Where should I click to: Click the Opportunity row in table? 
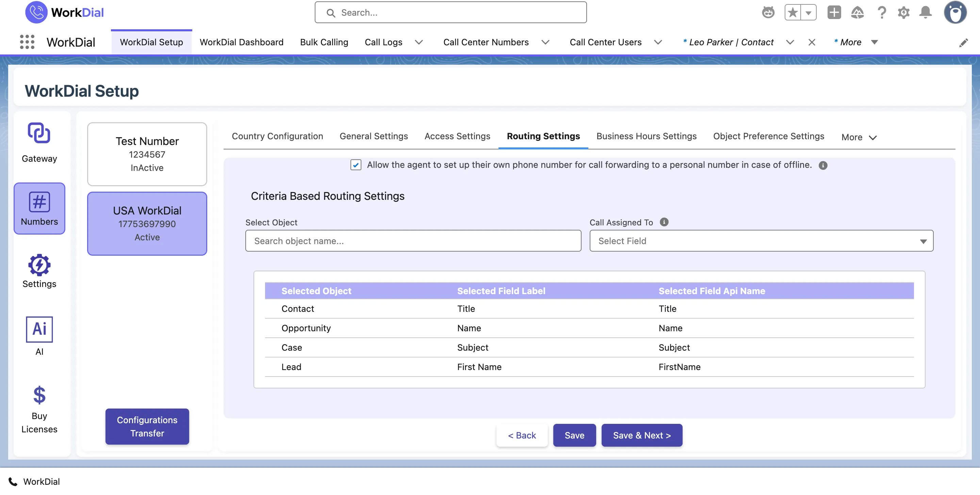tap(589, 328)
